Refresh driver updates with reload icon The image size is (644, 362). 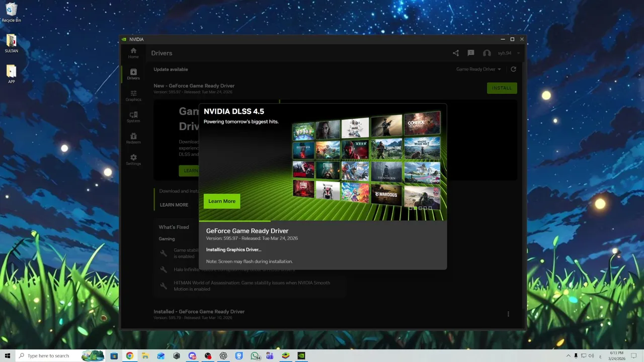513,69
